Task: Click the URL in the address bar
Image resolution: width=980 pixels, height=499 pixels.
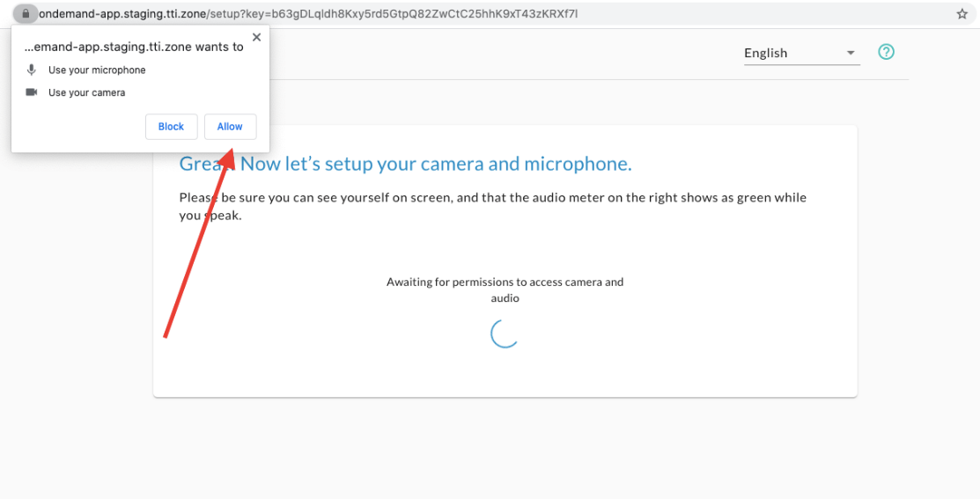Action: pyautogui.click(x=308, y=13)
